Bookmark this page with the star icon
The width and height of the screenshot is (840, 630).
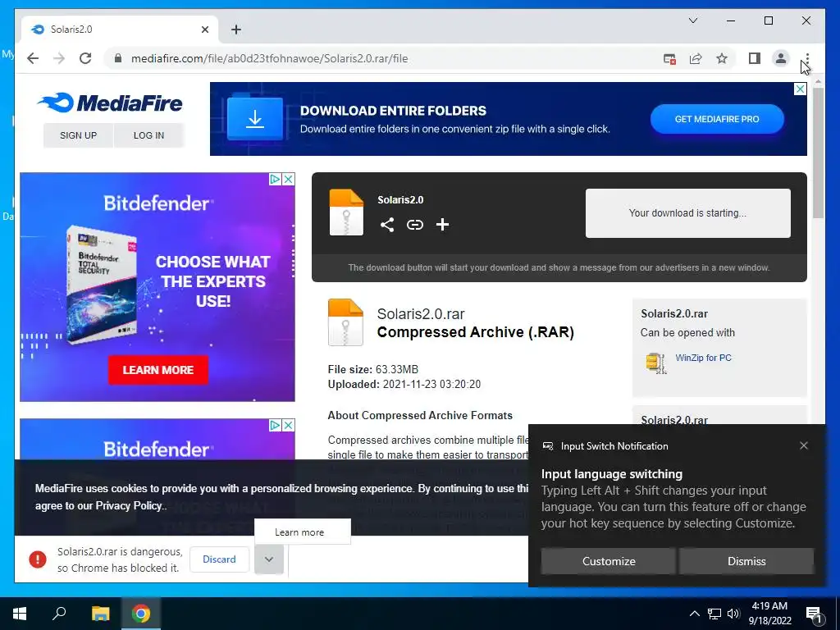click(x=722, y=58)
